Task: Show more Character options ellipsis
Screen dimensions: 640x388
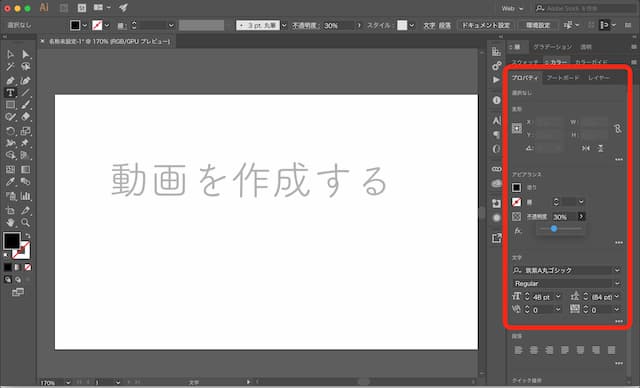Action: (x=619, y=321)
